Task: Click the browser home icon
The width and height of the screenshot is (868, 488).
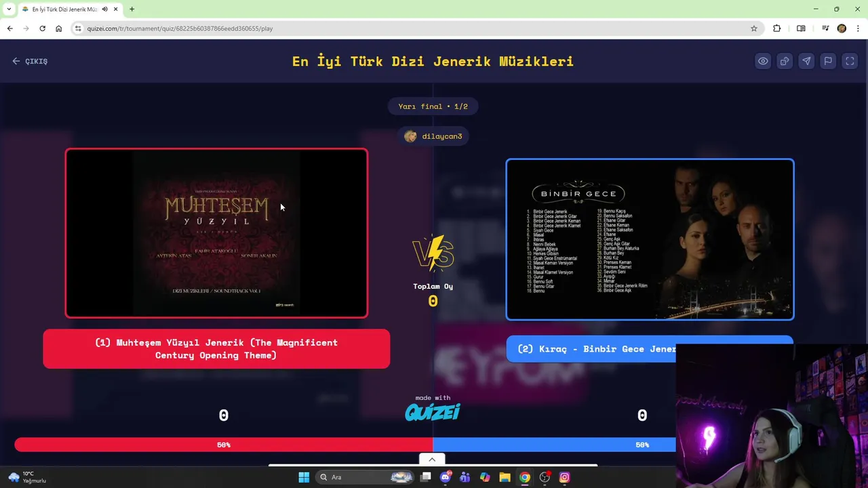Action: (x=58, y=28)
